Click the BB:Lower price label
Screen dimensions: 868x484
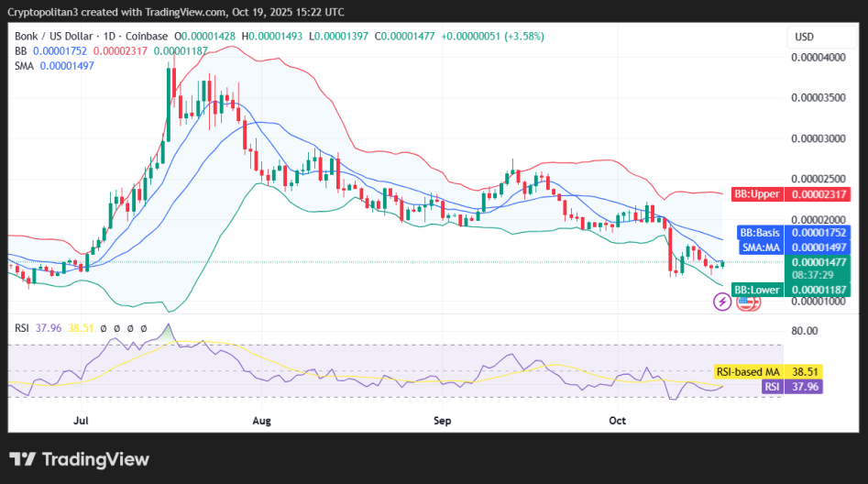click(756, 290)
